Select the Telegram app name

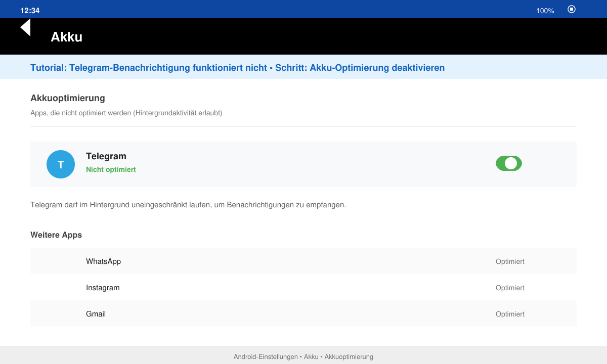click(106, 156)
